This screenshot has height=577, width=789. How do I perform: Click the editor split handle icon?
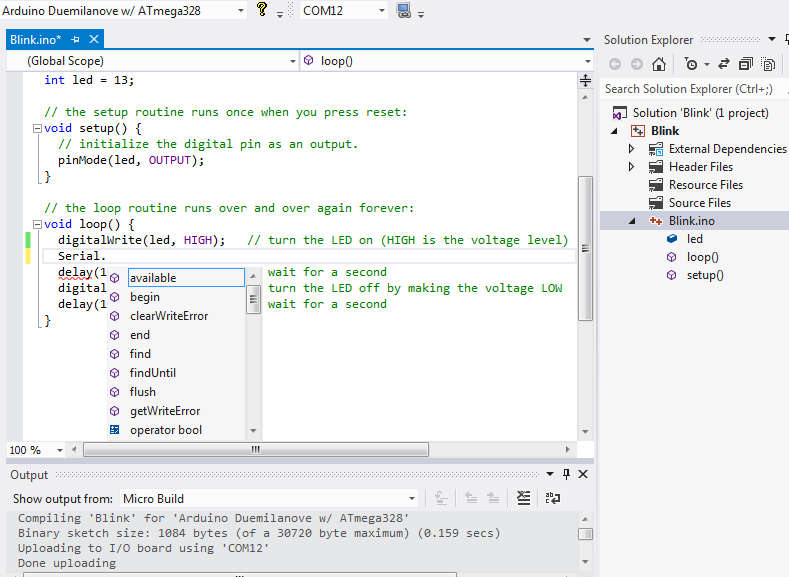[585, 80]
